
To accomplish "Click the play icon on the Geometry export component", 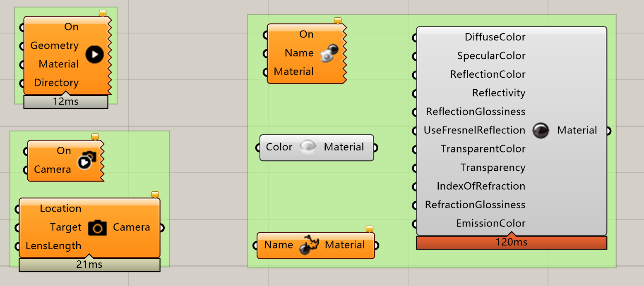I will 94,55.
